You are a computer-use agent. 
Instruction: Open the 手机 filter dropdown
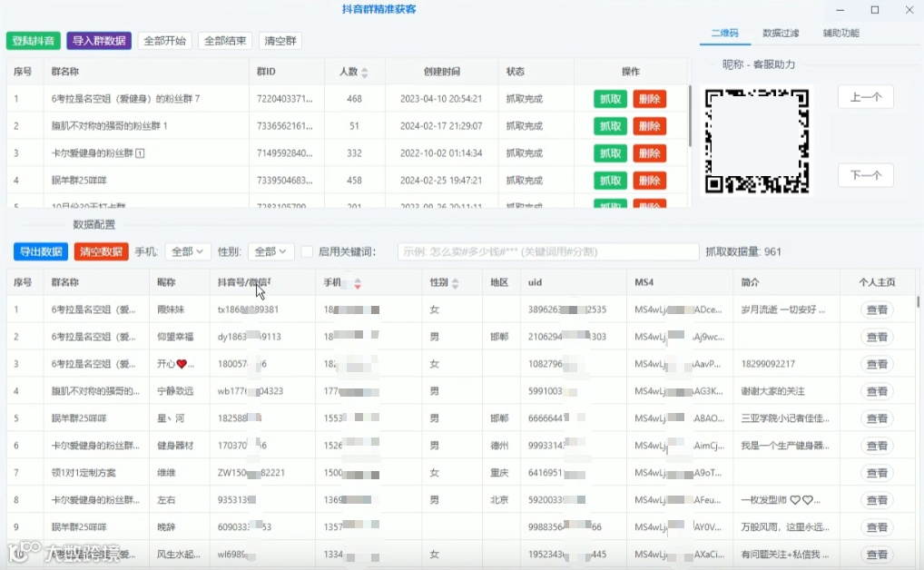[x=187, y=251]
